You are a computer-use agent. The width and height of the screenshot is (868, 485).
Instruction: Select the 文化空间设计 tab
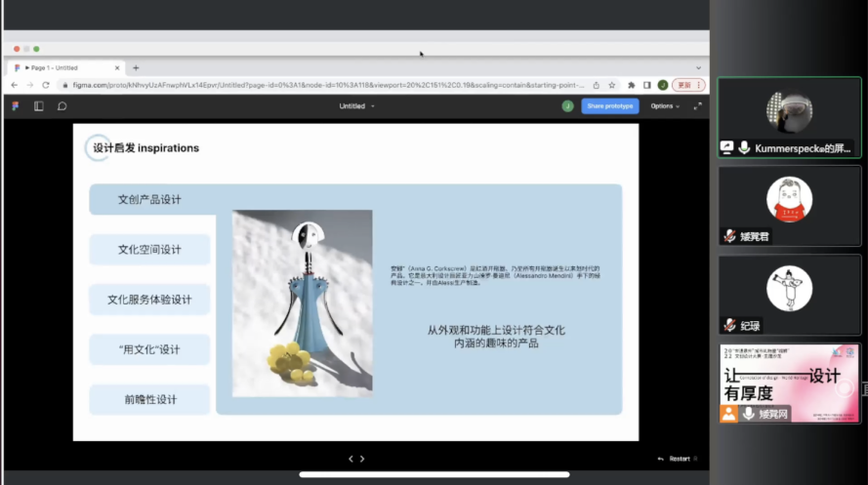(149, 250)
